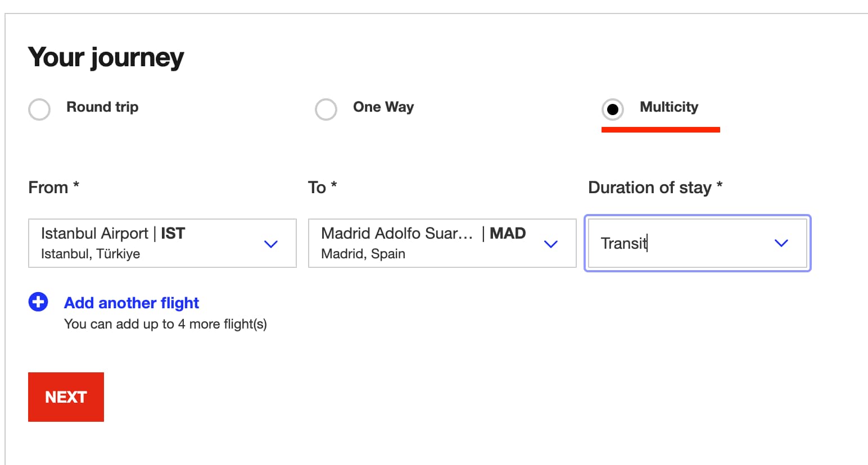
Task: Click the 'add up to 4 more' hint
Action: (165, 324)
